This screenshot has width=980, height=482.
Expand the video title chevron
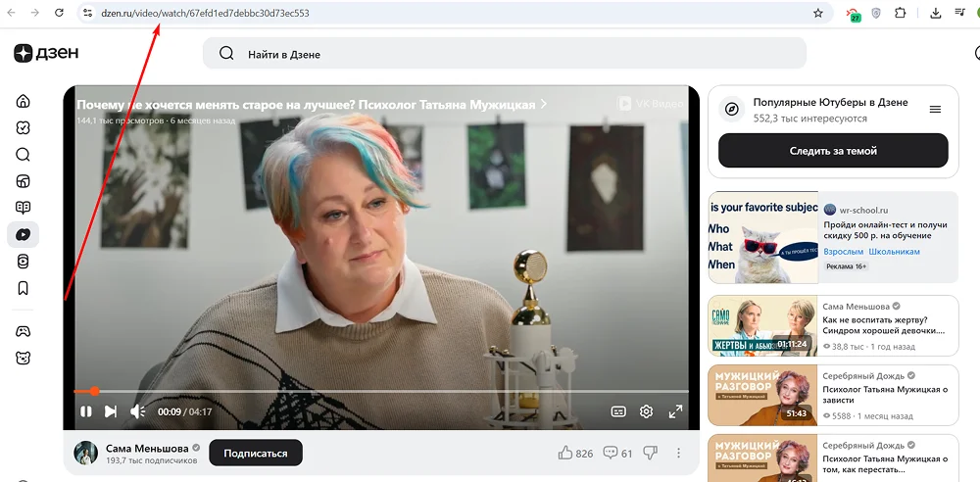pos(544,104)
